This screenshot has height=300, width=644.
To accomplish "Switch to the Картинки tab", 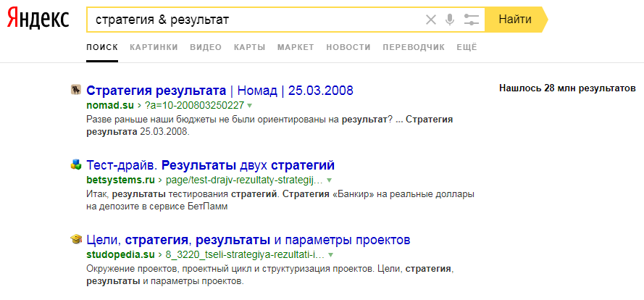I will [x=154, y=47].
